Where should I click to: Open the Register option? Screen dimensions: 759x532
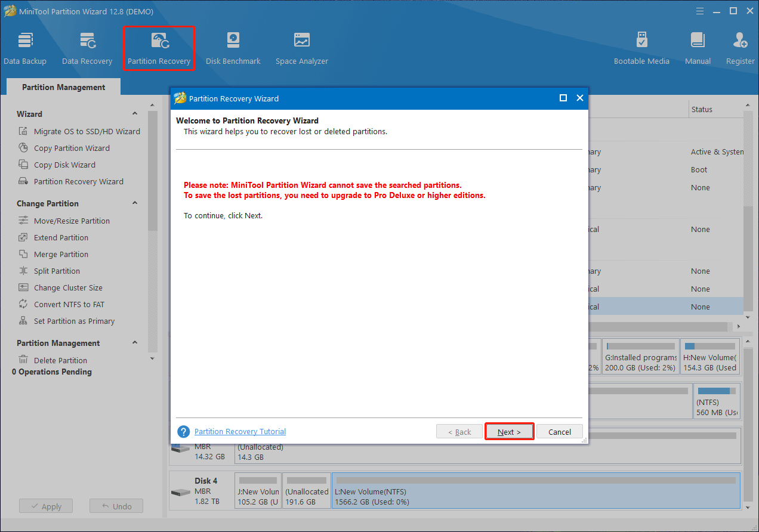click(740, 48)
